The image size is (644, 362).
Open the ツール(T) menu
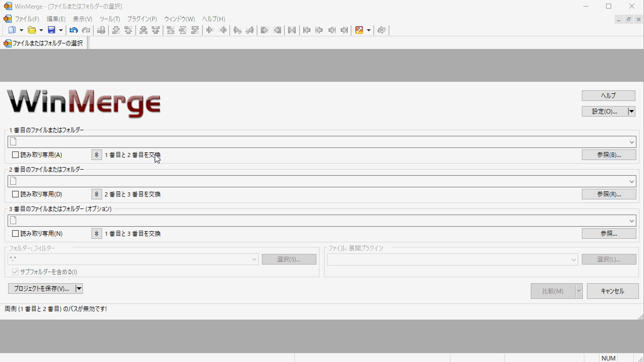coord(110,19)
